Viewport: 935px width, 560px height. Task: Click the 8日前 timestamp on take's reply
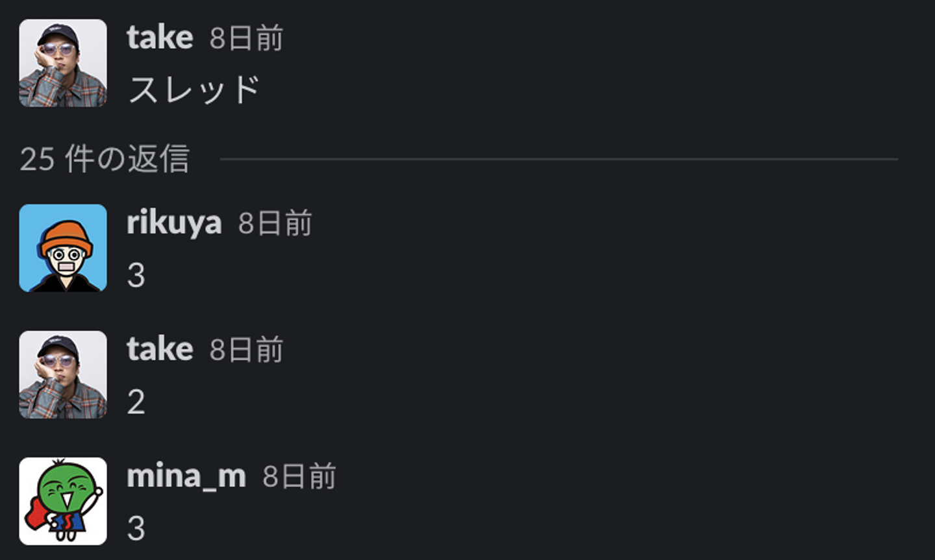coord(246,350)
